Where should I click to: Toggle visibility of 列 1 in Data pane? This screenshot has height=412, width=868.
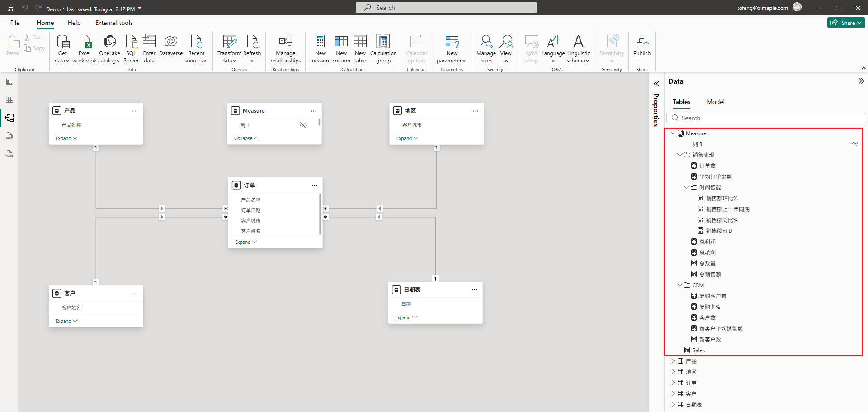pyautogui.click(x=854, y=144)
